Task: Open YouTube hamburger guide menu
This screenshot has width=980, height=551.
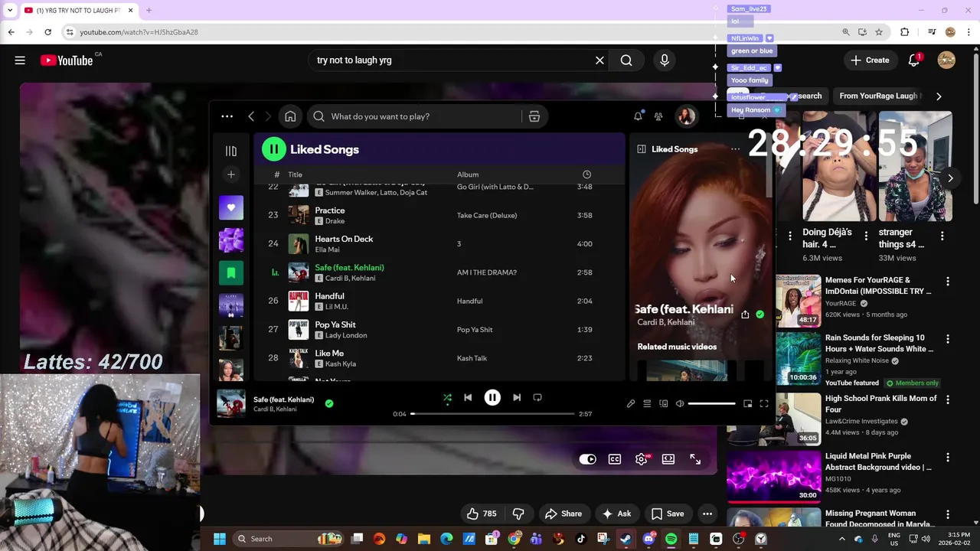Action: tap(20, 60)
